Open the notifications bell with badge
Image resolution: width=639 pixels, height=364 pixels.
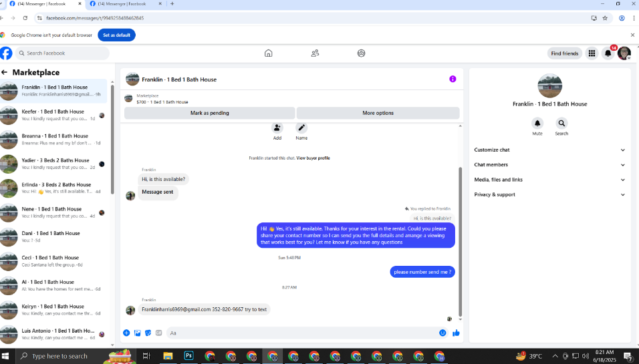tap(608, 53)
